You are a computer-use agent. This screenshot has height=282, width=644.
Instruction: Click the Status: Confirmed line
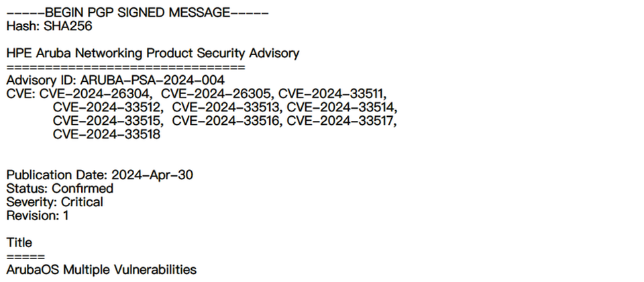tap(60, 189)
